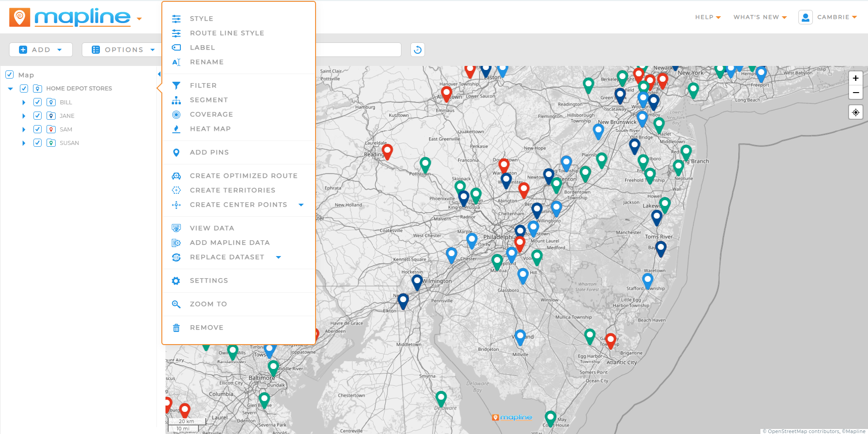Click the Route Line Style icon
The width and height of the screenshot is (868, 434).
point(176,33)
